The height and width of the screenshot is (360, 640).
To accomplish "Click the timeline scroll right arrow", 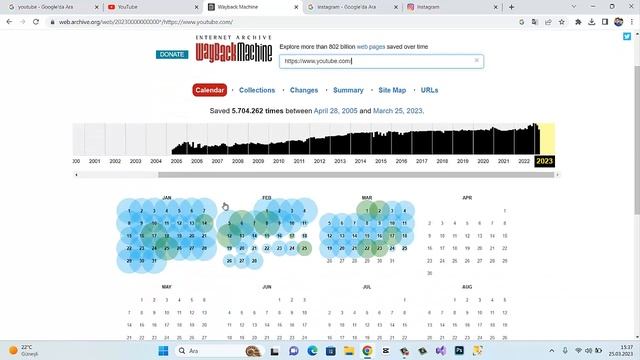I will click(x=557, y=175).
